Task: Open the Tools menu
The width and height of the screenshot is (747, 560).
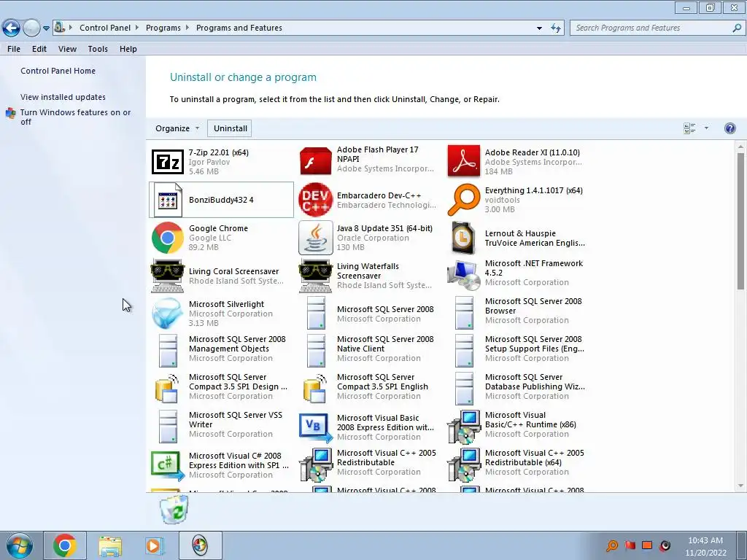Action: click(98, 49)
